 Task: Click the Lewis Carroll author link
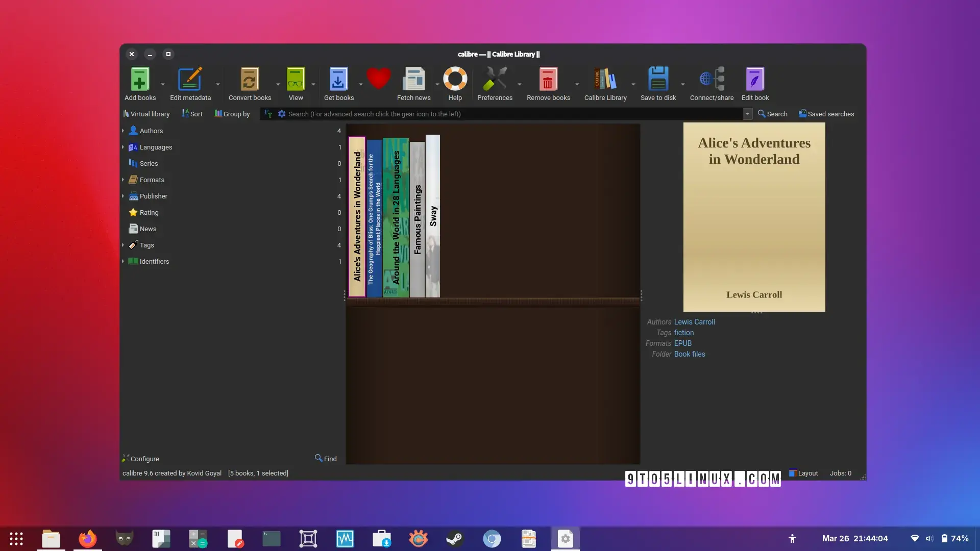[x=694, y=322]
